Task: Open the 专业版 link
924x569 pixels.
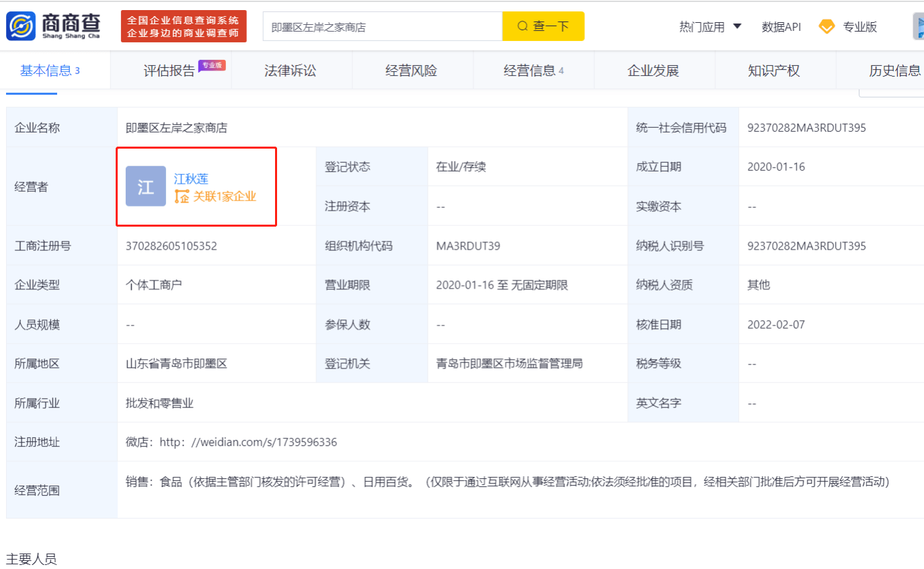Action: 860,27
